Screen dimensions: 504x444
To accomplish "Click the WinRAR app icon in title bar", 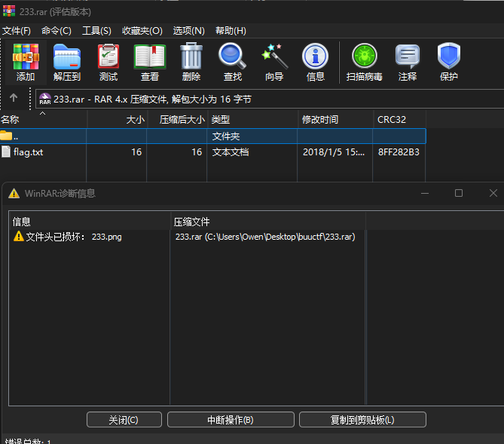I will pos(9,11).
